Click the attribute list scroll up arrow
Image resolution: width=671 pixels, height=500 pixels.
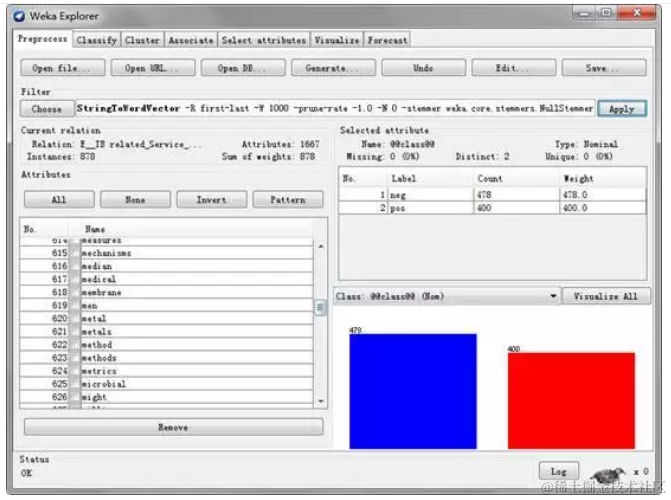pos(321,247)
